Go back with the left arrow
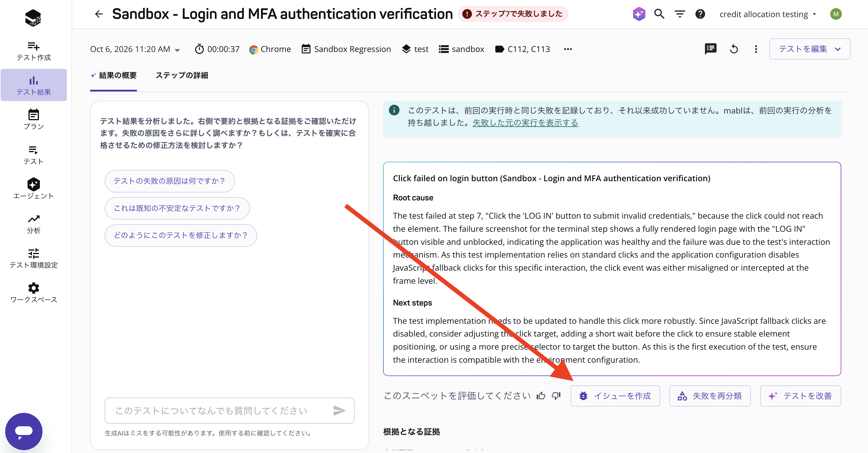868x453 pixels. (99, 14)
